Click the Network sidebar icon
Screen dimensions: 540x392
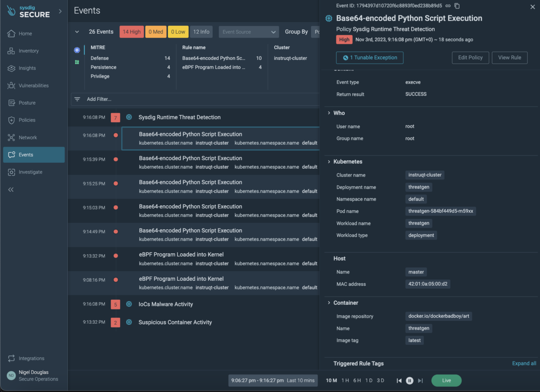click(12, 137)
